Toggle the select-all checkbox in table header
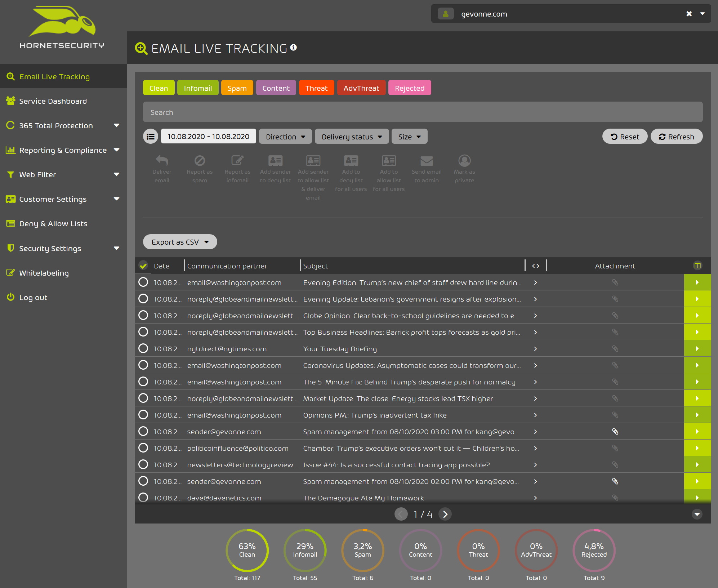This screenshot has height=588, width=718. point(143,266)
